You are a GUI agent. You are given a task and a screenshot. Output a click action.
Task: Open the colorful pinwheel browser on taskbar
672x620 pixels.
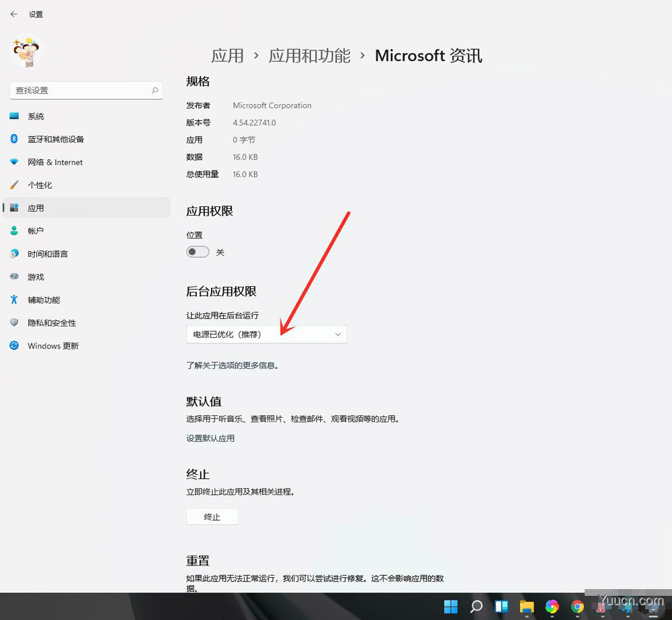point(552,607)
